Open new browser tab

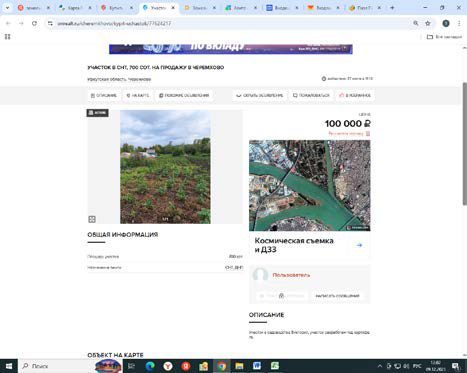pos(392,8)
